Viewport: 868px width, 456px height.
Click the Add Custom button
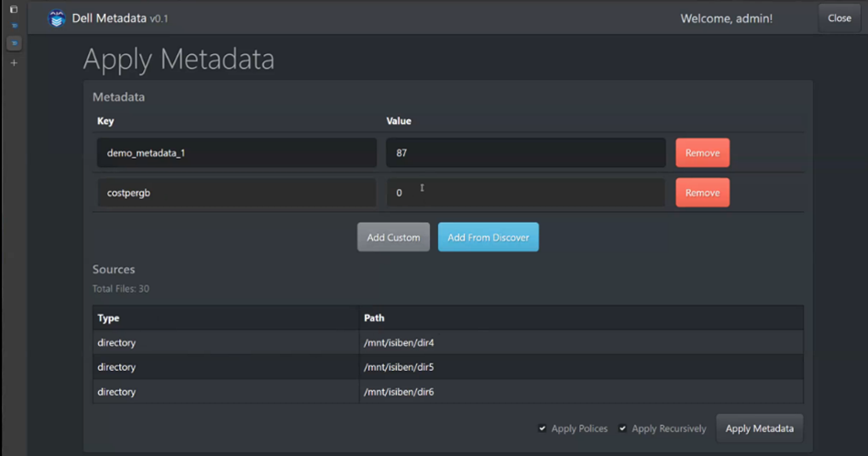point(393,238)
